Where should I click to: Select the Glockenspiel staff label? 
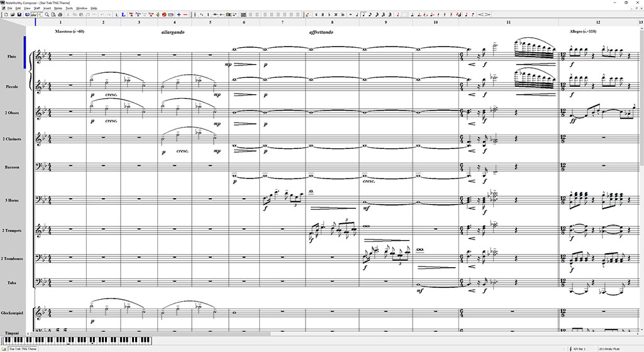tap(12, 313)
